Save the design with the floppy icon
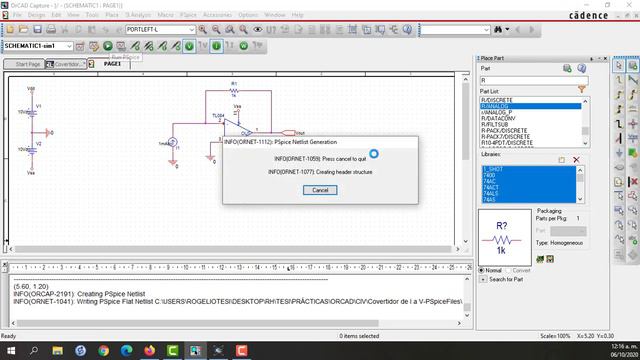640x360 pixels. click(x=38, y=29)
